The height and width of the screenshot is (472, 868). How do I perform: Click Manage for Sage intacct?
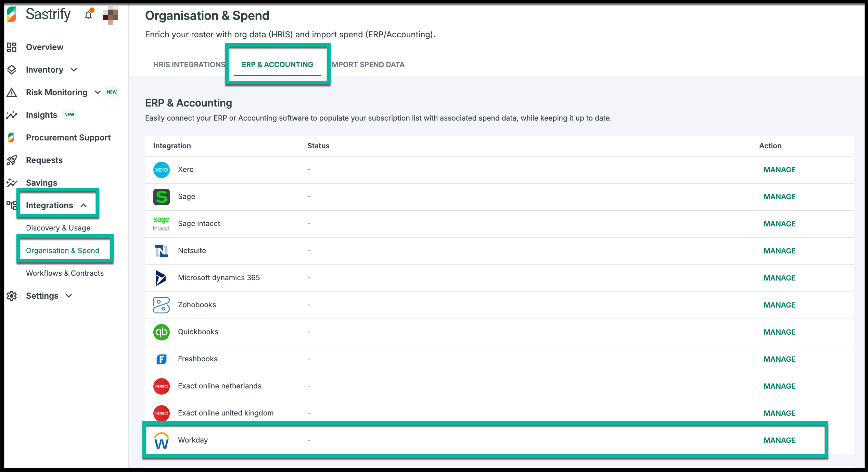(x=779, y=224)
